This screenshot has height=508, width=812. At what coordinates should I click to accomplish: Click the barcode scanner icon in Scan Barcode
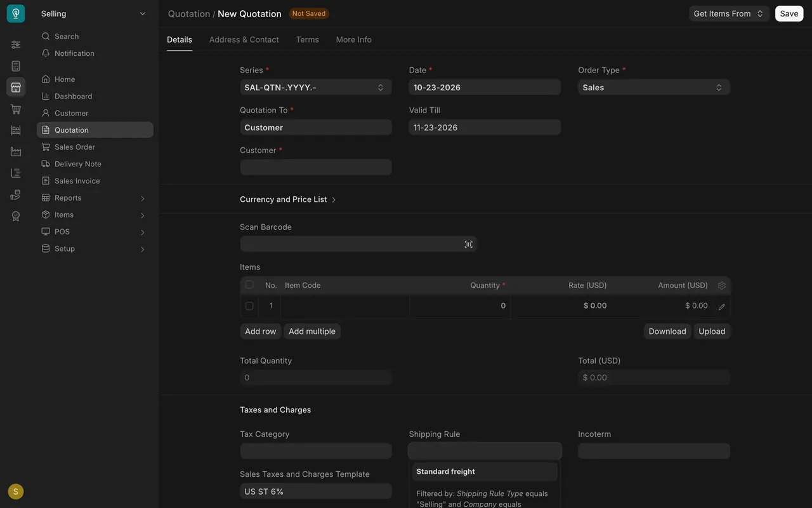468,244
